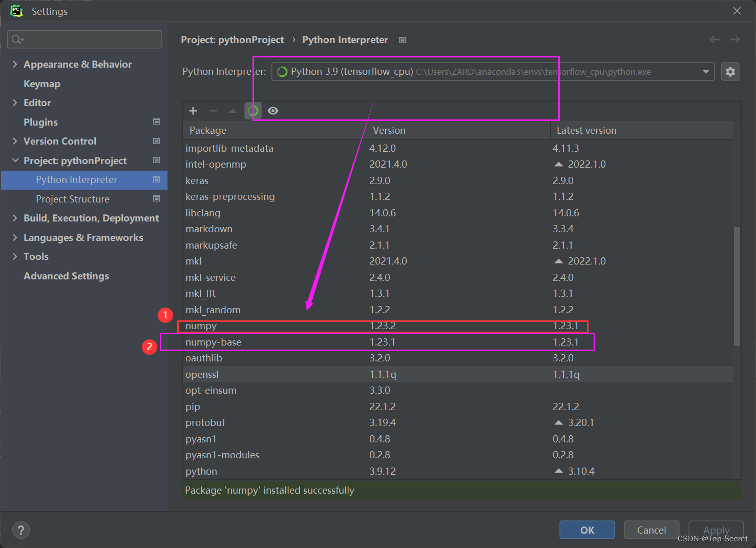The width and height of the screenshot is (756, 548).
Task: Toggle the Use Conda package manager icon
Action: click(253, 111)
